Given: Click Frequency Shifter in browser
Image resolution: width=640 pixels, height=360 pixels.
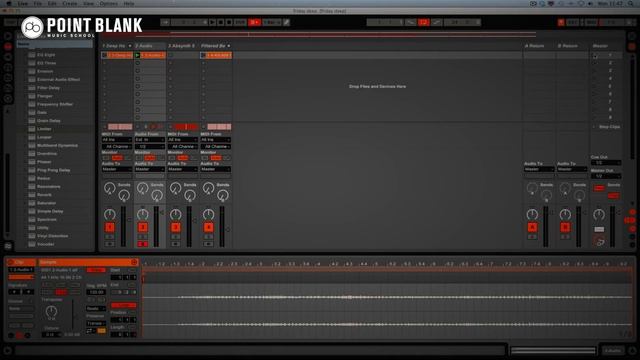Looking at the screenshot, I should click(55, 104).
